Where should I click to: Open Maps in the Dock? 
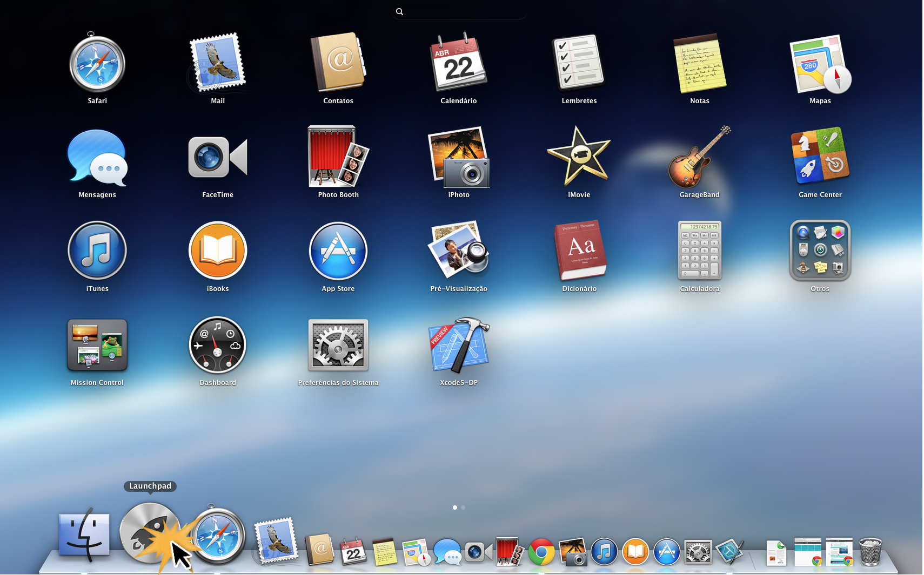click(x=416, y=552)
